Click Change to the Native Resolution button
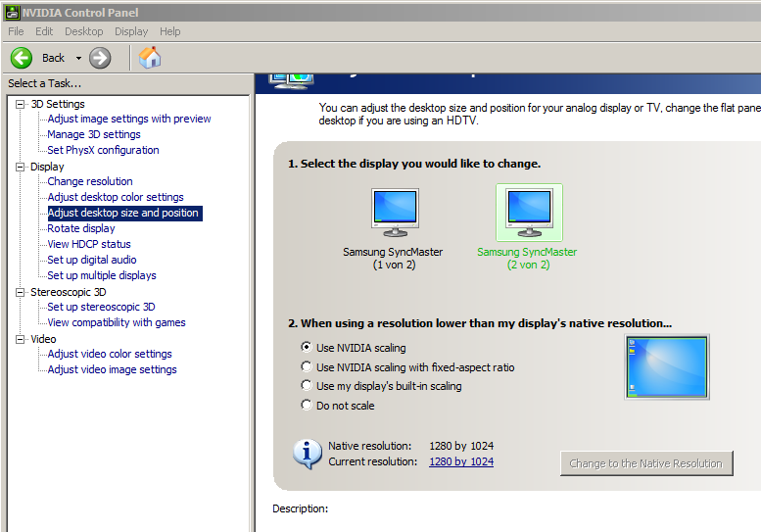The height and width of the screenshot is (532, 761). point(646,463)
